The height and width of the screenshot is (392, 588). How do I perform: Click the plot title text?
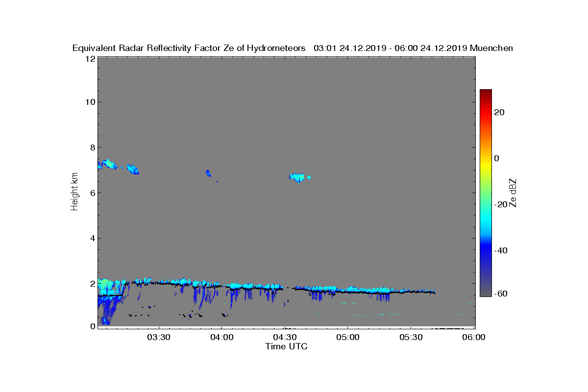[293, 48]
